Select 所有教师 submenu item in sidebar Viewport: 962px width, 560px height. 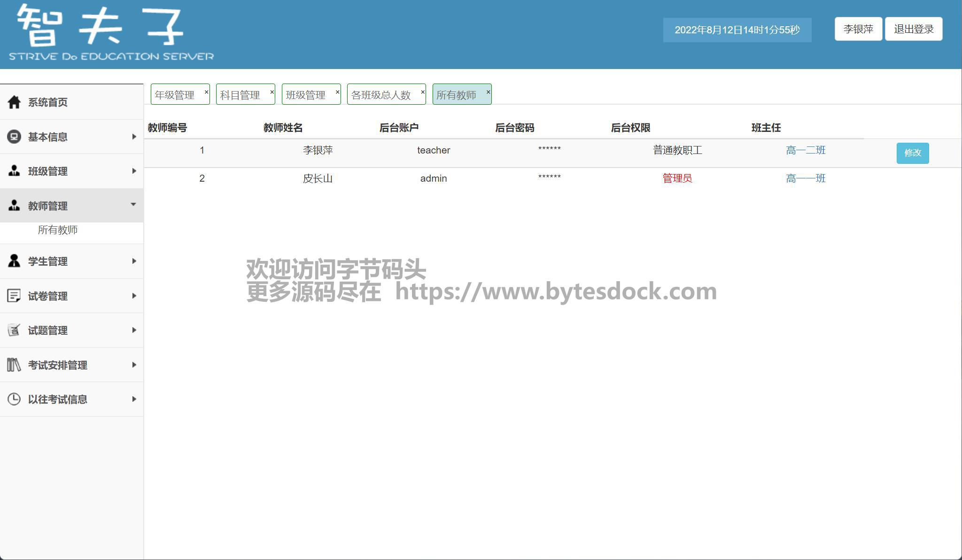click(x=58, y=230)
